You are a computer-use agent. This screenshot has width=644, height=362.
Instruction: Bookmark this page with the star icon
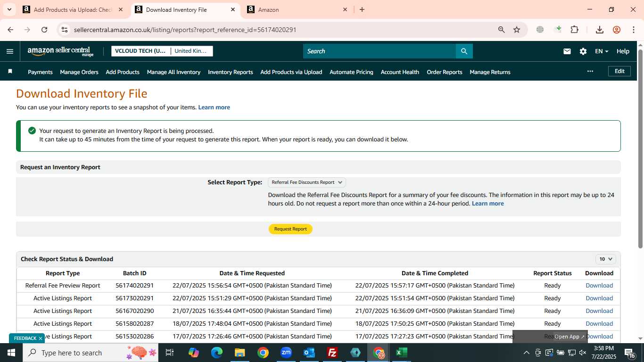coord(517,30)
